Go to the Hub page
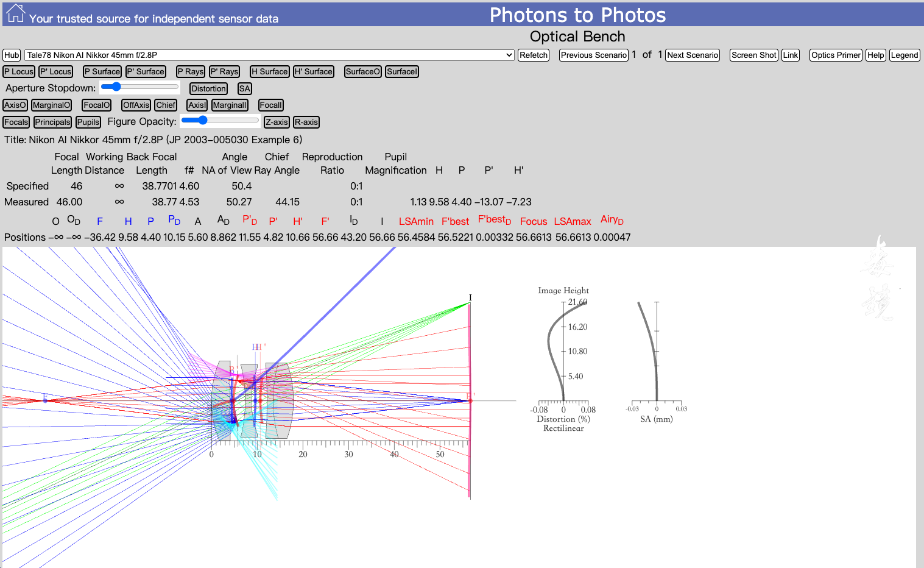Viewport: 924px width, 568px height. 12,55
